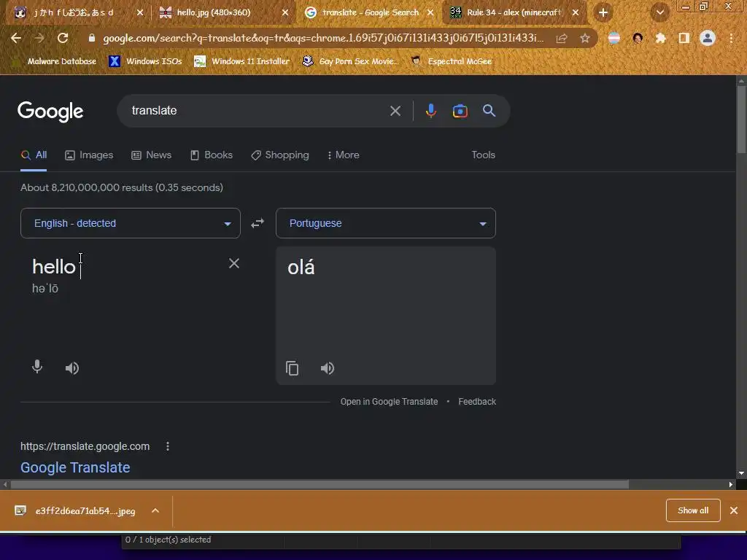Click Show all downloads button
The width and height of the screenshot is (747, 560).
[x=693, y=510]
